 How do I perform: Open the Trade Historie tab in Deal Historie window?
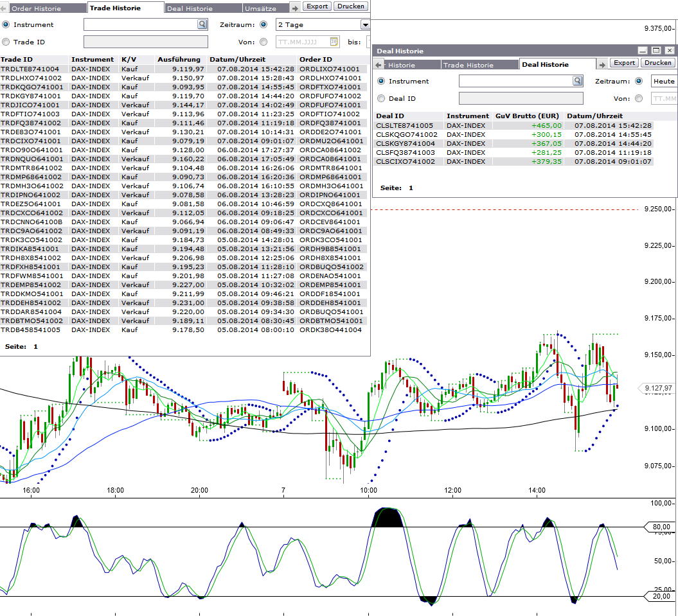[480, 65]
